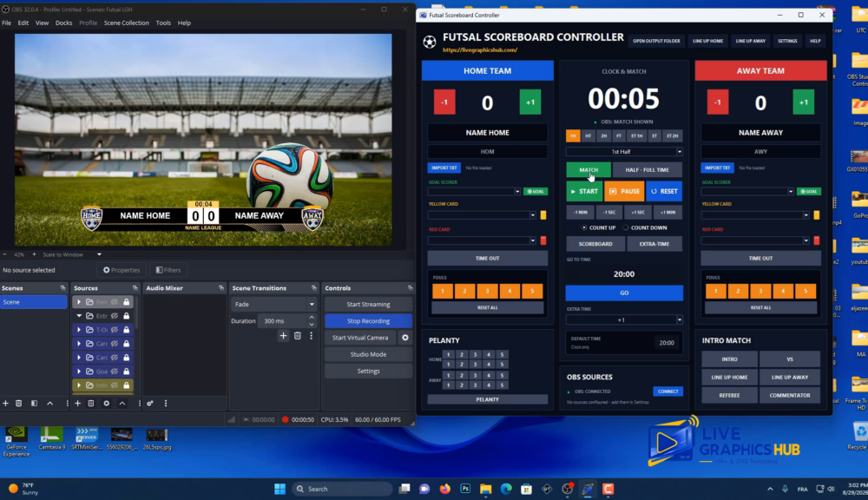Pop out the Sources dock with its float icon
Screen dimensions: 868x500
tap(135, 288)
